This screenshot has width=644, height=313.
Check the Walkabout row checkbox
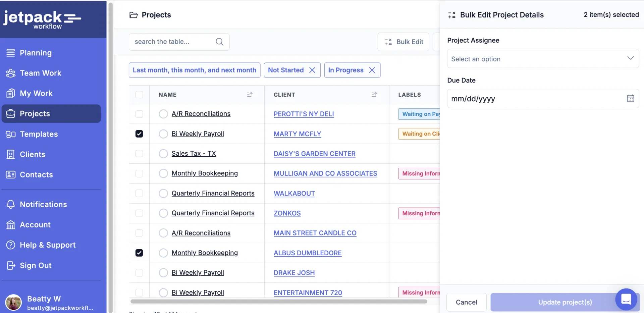(x=139, y=193)
